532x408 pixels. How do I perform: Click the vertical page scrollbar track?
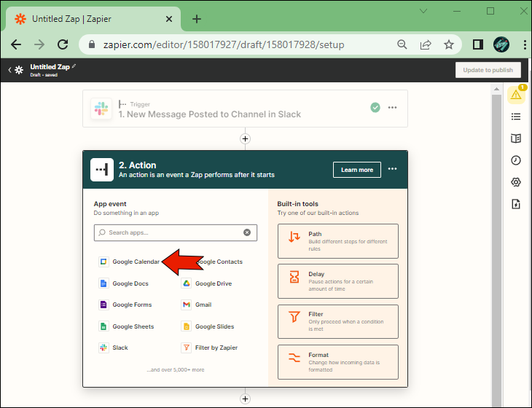point(496,251)
